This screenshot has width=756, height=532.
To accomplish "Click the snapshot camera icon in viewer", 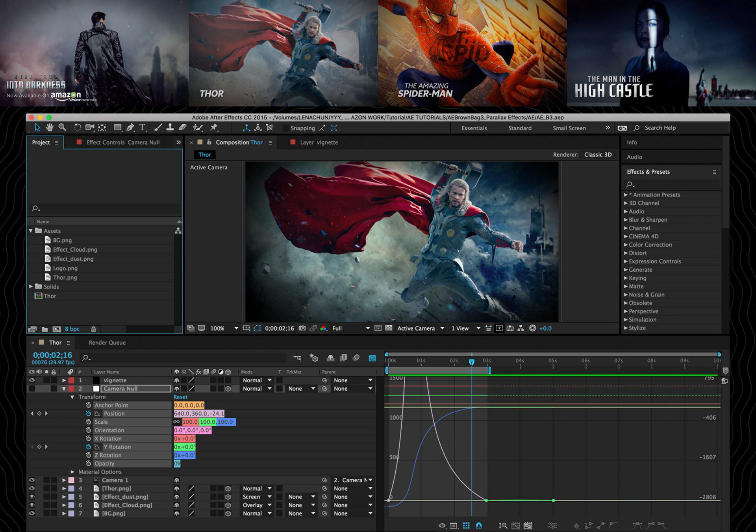I will [302, 328].
